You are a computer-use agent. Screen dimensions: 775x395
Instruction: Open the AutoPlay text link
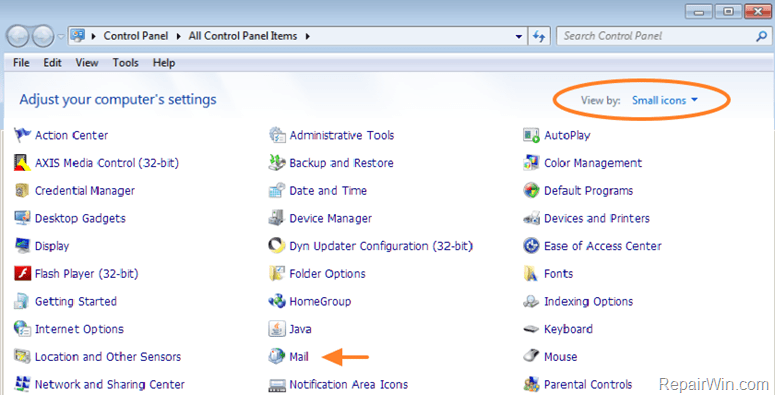point(567,135)
